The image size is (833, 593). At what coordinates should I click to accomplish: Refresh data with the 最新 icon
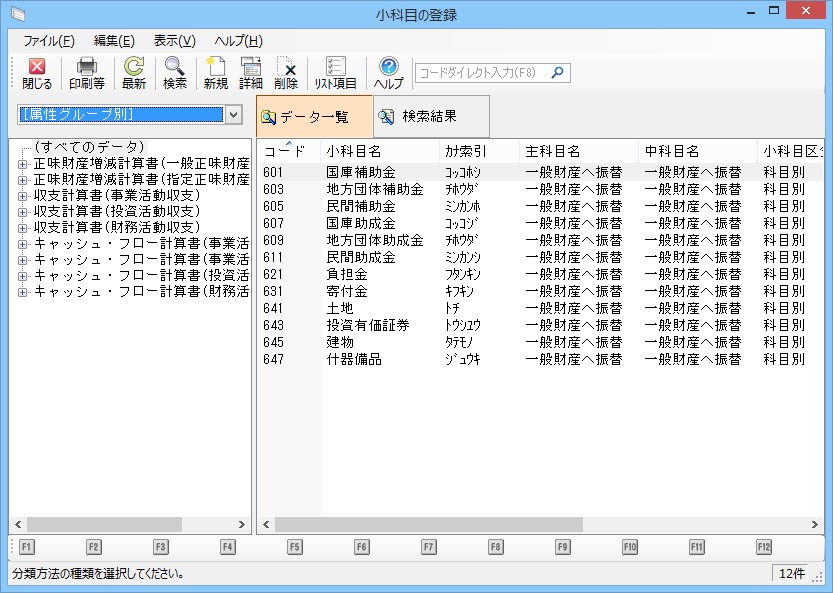(x=134, y=67)
